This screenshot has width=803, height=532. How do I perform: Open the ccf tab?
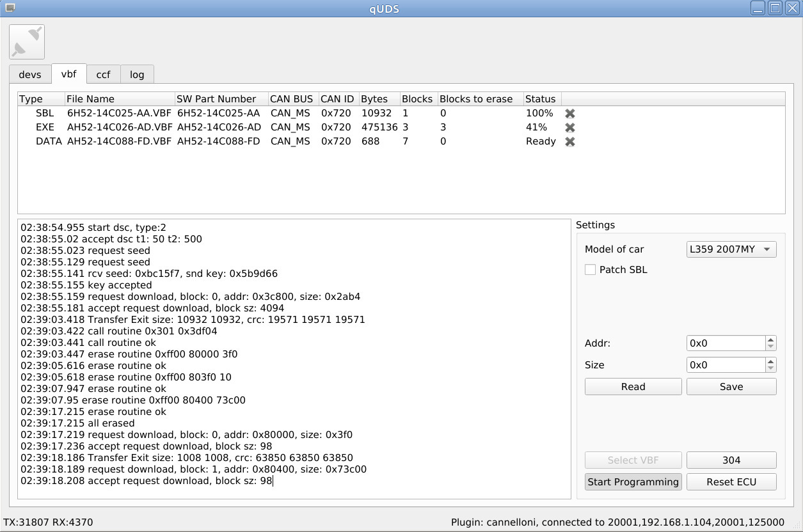click(104, 74)
